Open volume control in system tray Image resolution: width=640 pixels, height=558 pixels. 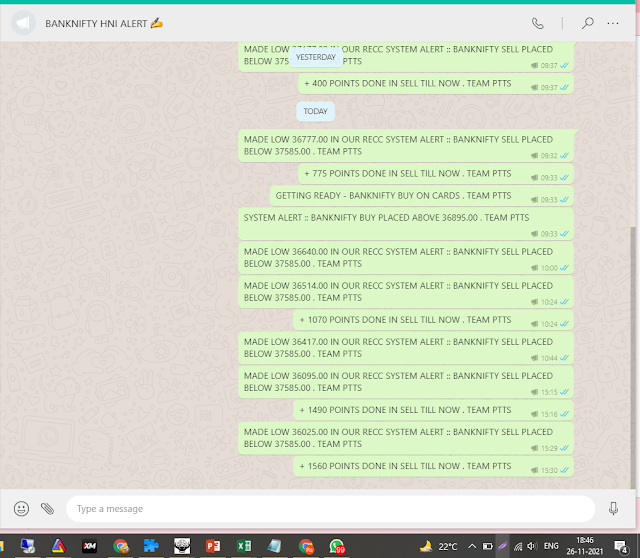tap(531, 546)
